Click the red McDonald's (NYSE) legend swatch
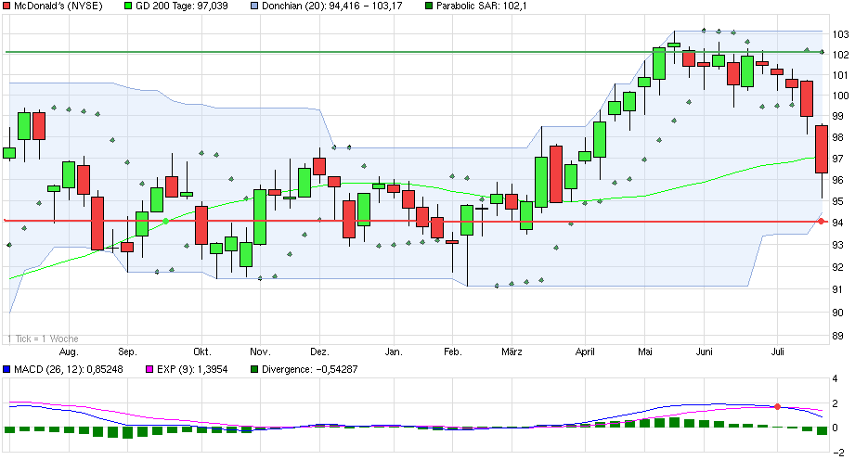 (x=7, y=6)
